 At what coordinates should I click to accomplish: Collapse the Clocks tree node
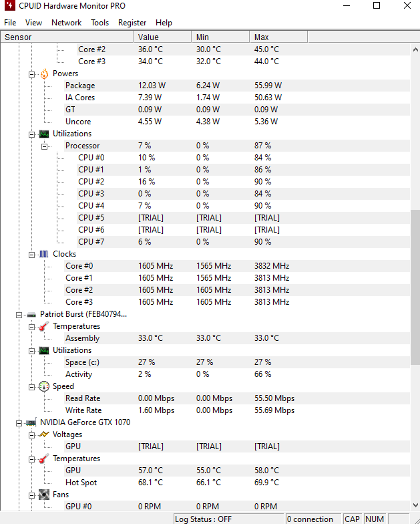31,254
